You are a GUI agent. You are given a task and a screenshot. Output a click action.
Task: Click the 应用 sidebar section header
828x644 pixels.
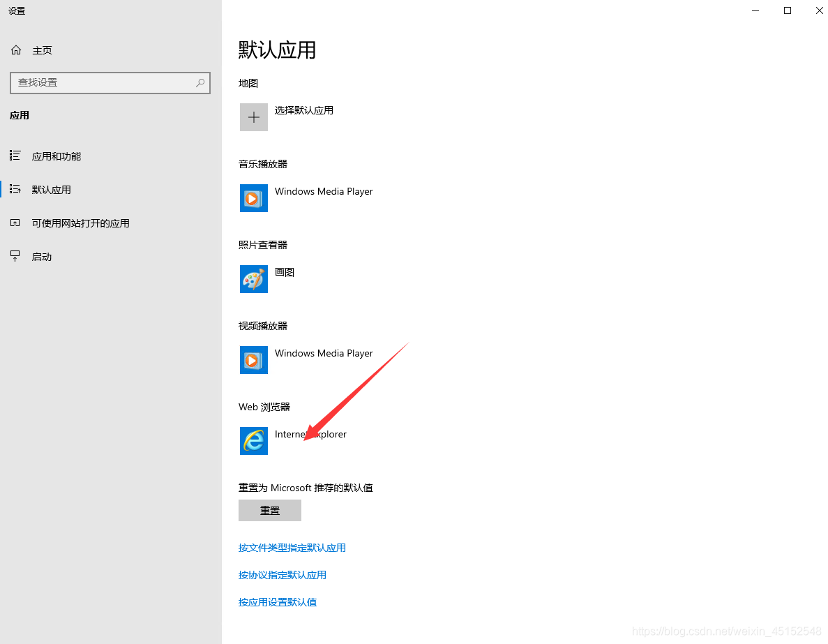click(x=20, y=115)
